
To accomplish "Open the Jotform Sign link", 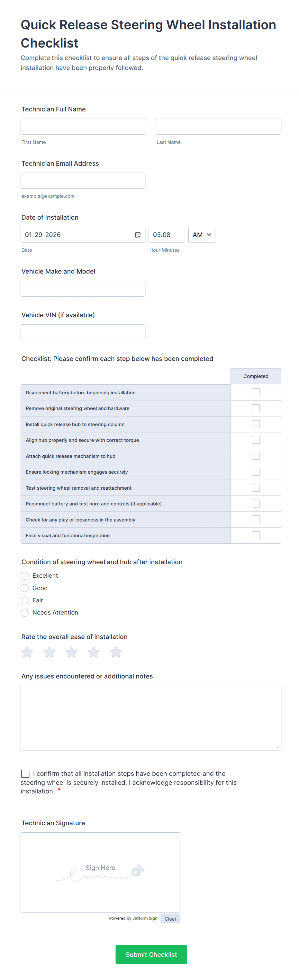I will coord(145,918).
